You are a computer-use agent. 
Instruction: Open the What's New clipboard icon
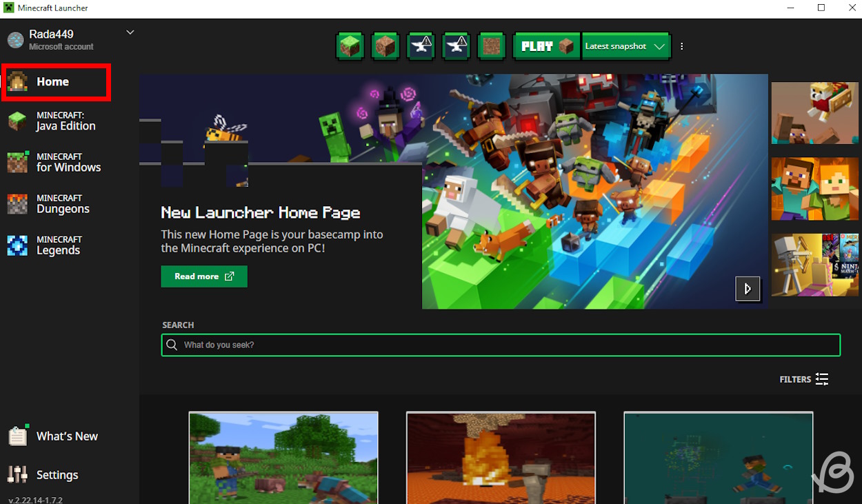(x=17, y=436)
